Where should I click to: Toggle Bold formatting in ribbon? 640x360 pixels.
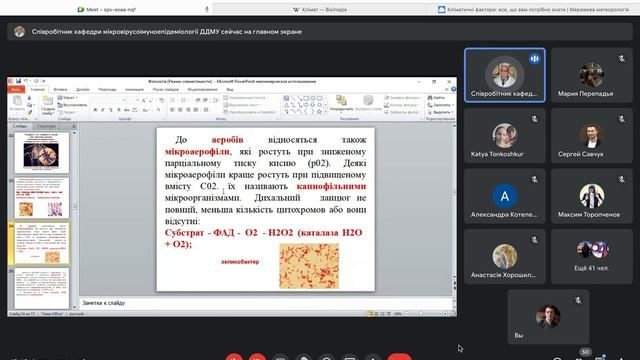pyautogui.click(x=95, y=110)
